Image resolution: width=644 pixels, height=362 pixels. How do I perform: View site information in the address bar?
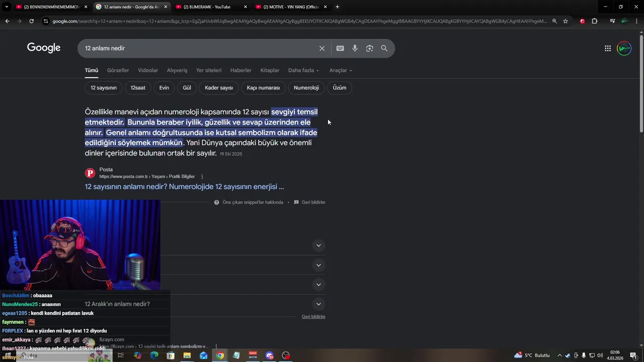(46, 21)
